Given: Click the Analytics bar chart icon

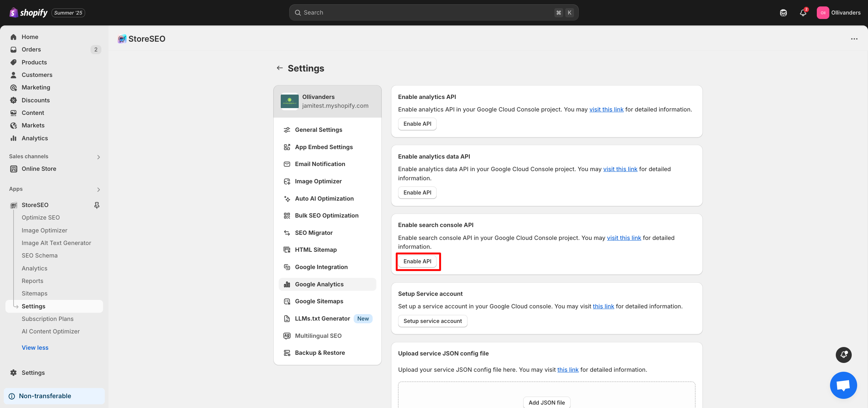Looking at the screenshot, I should [x=14, y=138].
